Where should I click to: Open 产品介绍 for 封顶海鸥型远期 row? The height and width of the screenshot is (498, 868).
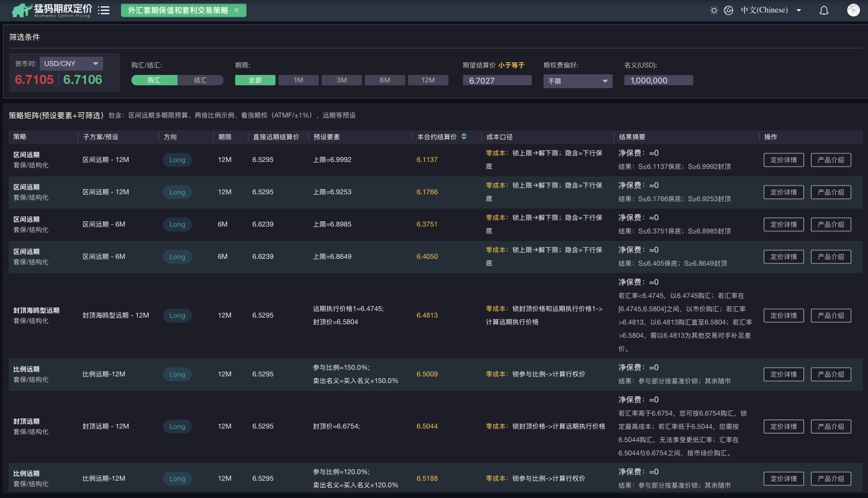pos(831,316)
